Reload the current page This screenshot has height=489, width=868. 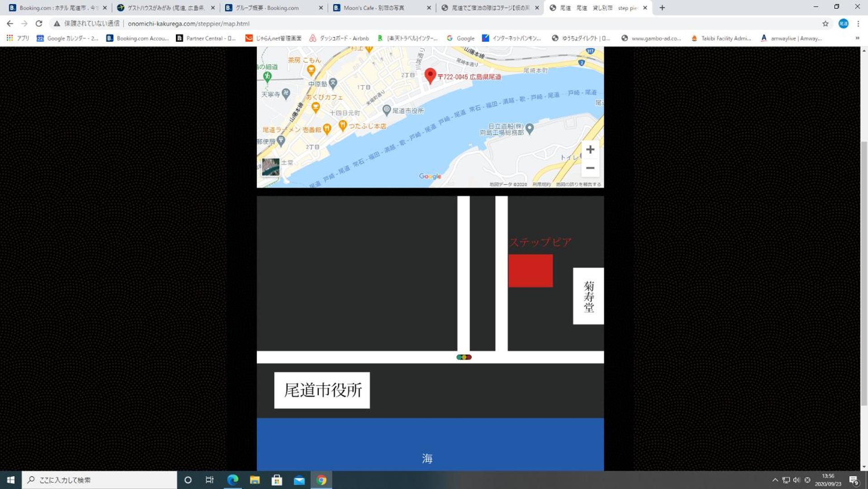[39, 24]
